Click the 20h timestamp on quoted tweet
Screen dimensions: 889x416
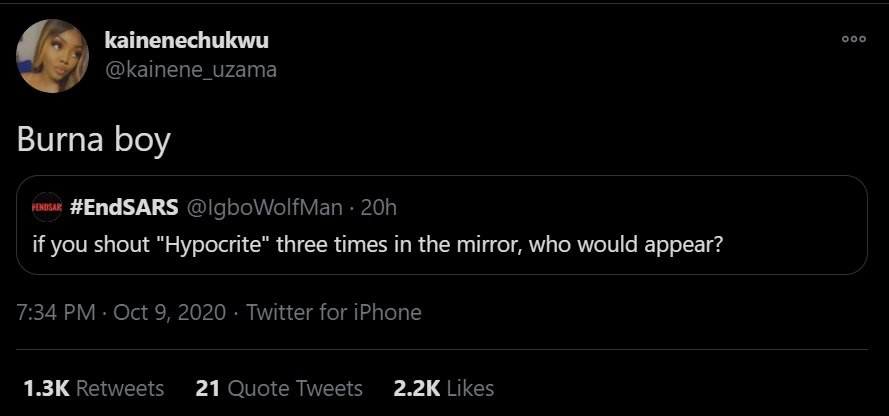coord(378,207)
